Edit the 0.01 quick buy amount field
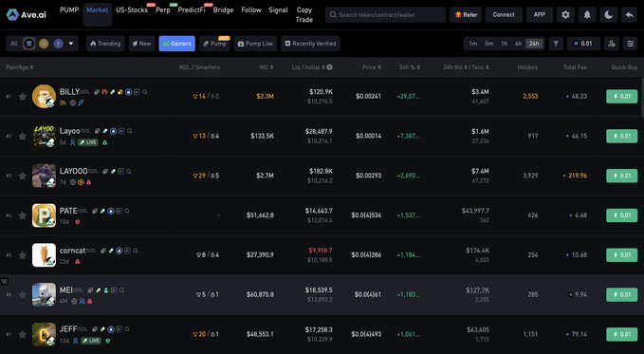 click(x=583, y=44)
